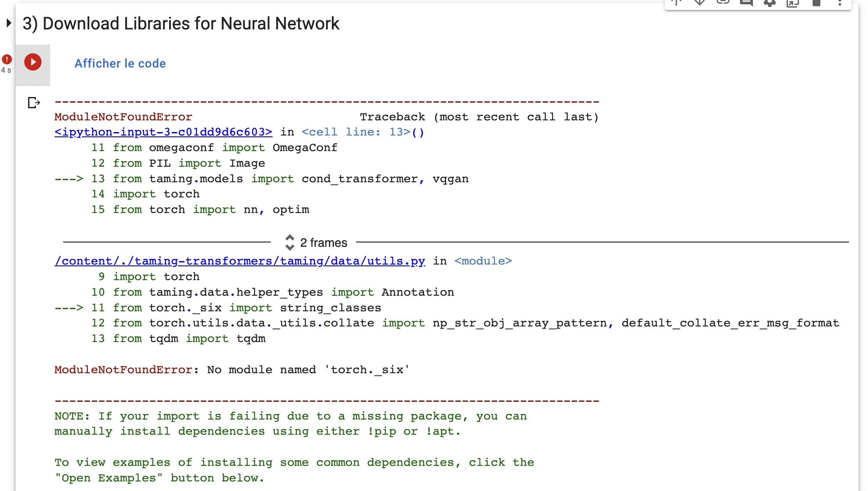Click the cell output indicator icon
Image resolution: width=868 pixels, height=491 pixels.
[33, 103]
